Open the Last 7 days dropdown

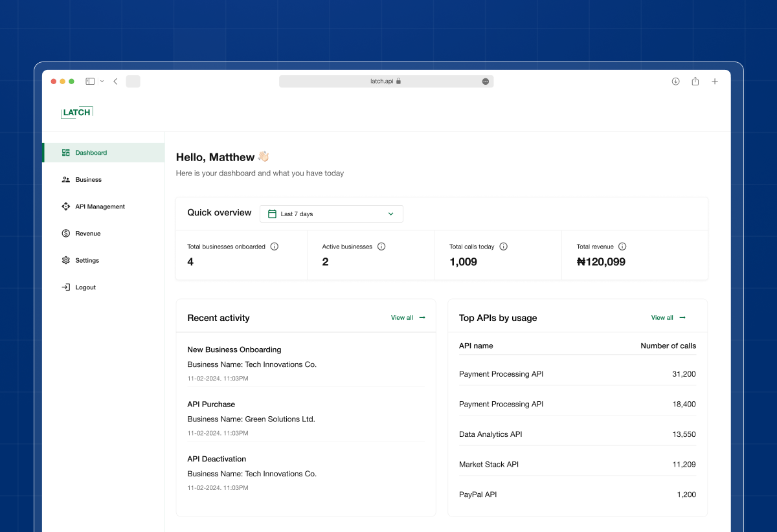[x=331, y=214]
